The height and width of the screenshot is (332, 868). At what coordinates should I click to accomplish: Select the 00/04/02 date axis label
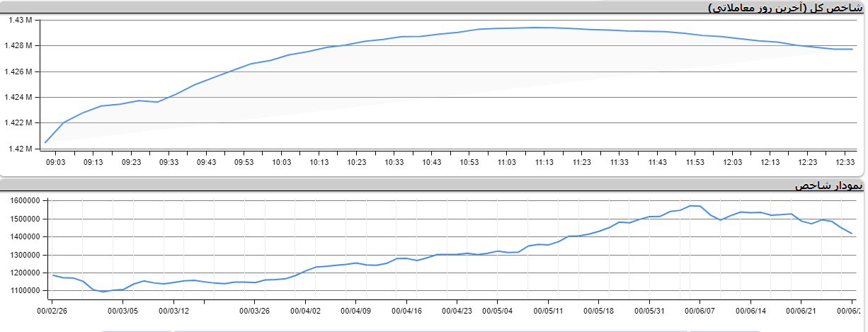click(306, 310)
